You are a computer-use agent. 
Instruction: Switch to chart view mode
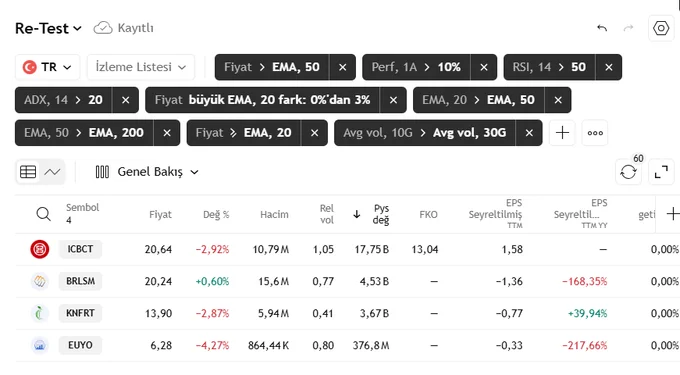[x=52, y=172]
